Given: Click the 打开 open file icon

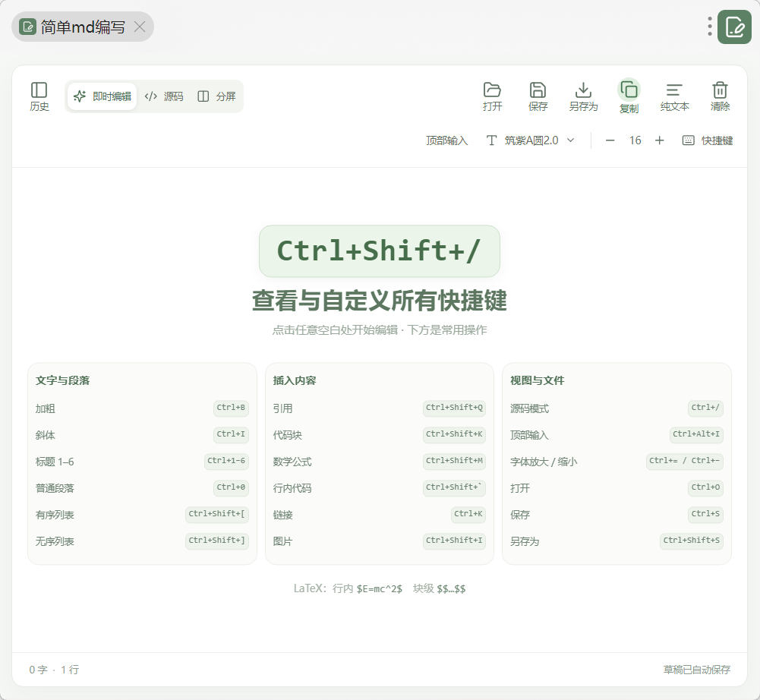Looking at the screenshot, I should click(x=492, y=96).
